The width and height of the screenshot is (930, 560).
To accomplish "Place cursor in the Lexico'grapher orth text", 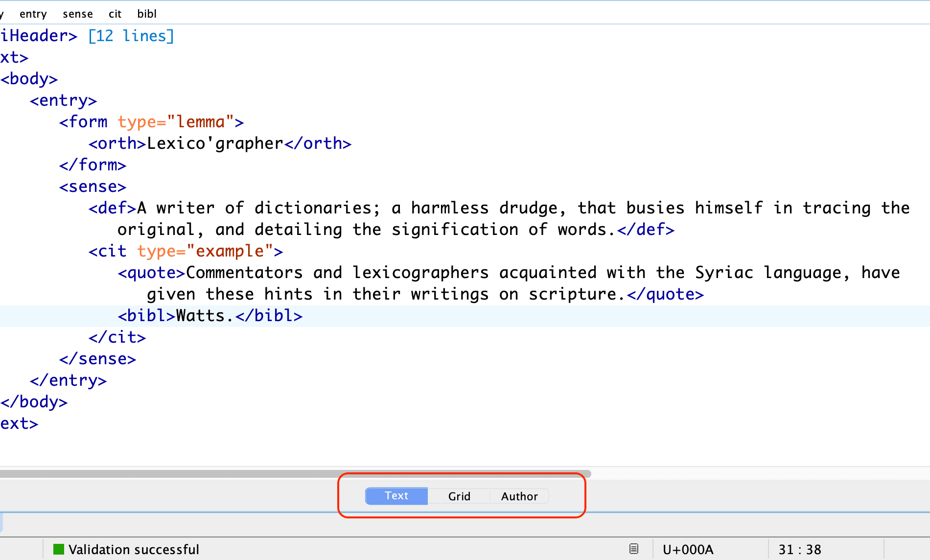I will pos(215,143).
